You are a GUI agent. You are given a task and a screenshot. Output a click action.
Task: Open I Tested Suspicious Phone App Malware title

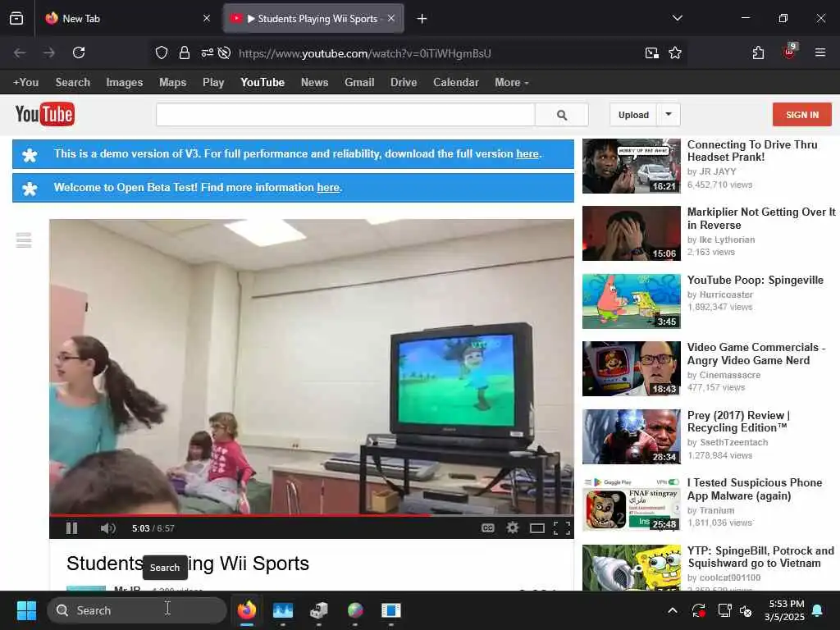tap(755, 489)
